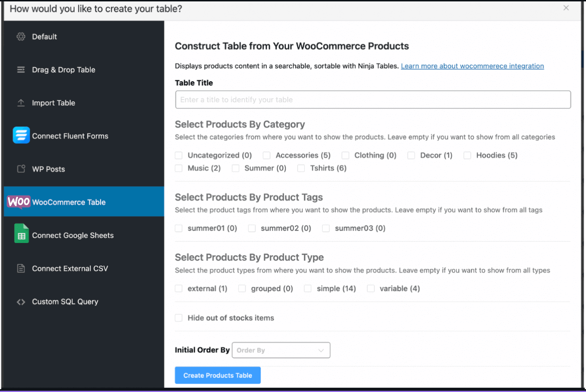Close the create table dialog

coord(566,8)
